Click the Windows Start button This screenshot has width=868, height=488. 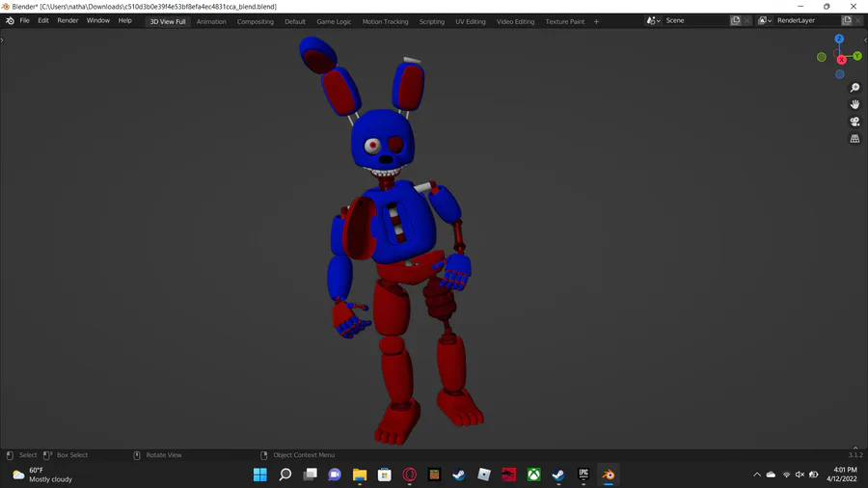click(260, 474)
